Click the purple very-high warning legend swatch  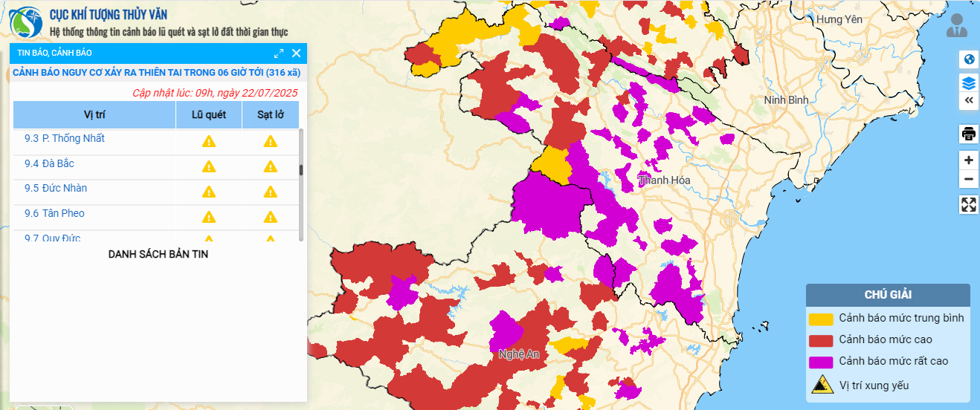[821, 362]
